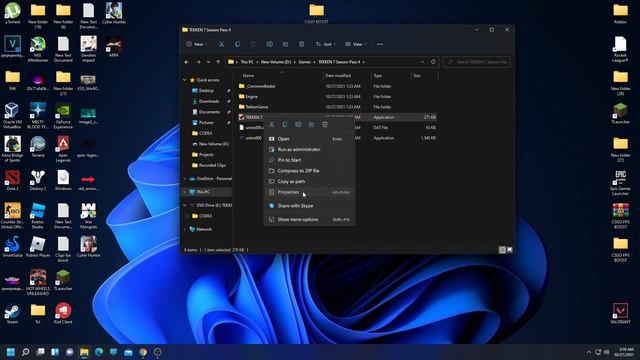Click the taskbar Search icon
Screen dimensions: 640x360
pyautogui.click(x=25, y=352)
